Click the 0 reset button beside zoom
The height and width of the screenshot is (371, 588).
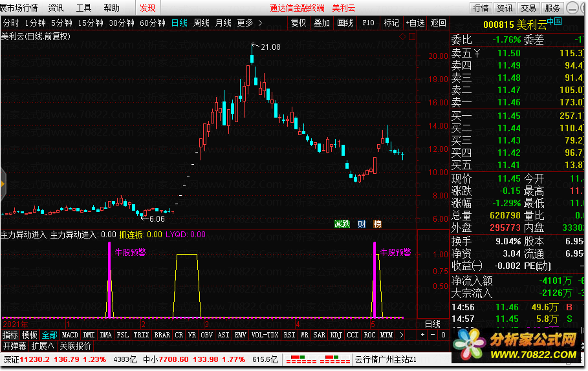[443, 335]
